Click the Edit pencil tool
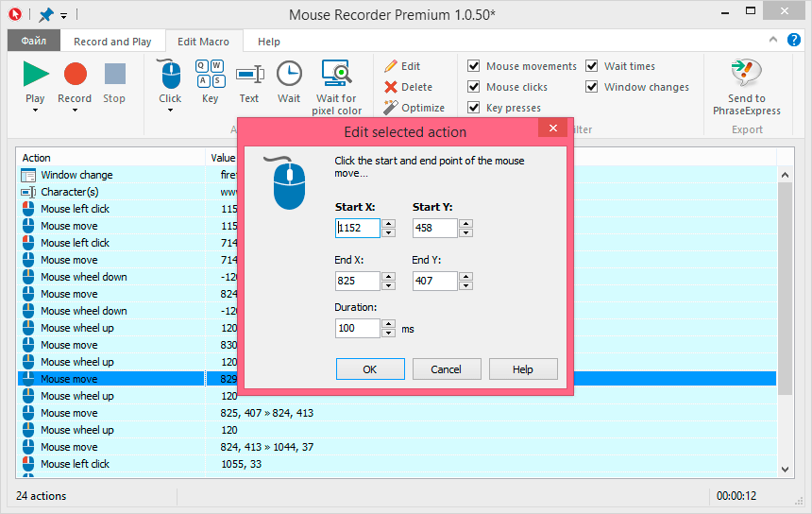The image size is (812, 514). 402,66
